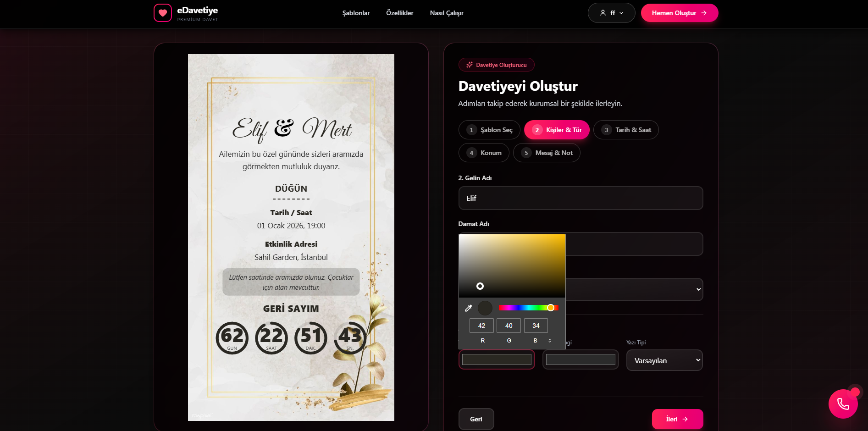Open the ff user account dropdown
Image resolution: width=868 pixels, height=431 pixels.
611,13
